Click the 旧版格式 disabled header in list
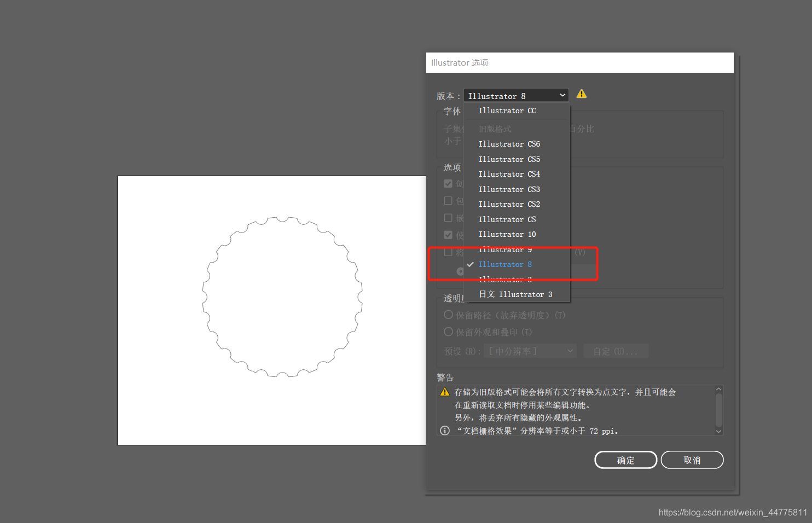This screenshot has height=523, width=812. [x=495, y=129]
